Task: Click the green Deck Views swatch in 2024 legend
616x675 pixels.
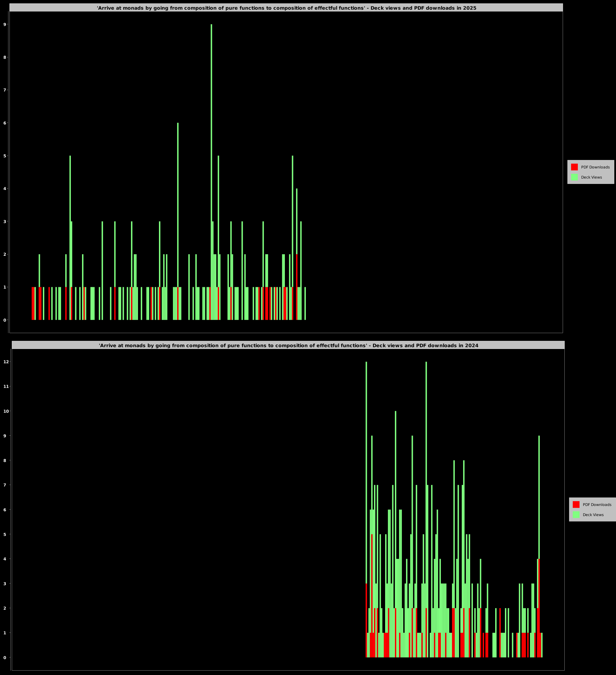Action: coord(576,515)
